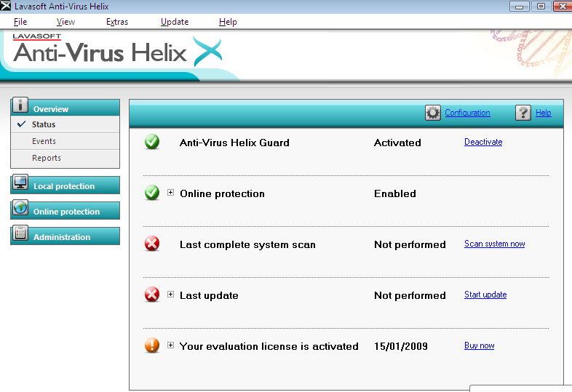This screenshot has width=572, height=392.
Task: Click orange warning icon beside evaluation license
Action: 152,345
